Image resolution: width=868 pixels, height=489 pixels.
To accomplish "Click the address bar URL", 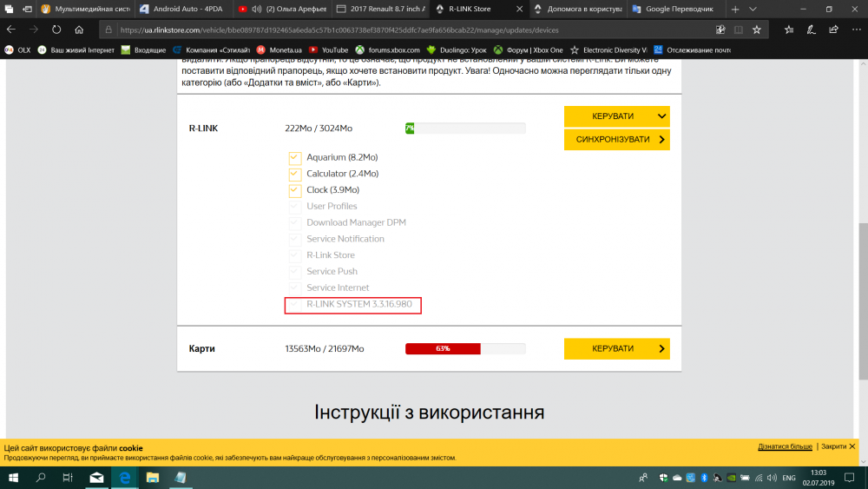I will coord(339,30).
